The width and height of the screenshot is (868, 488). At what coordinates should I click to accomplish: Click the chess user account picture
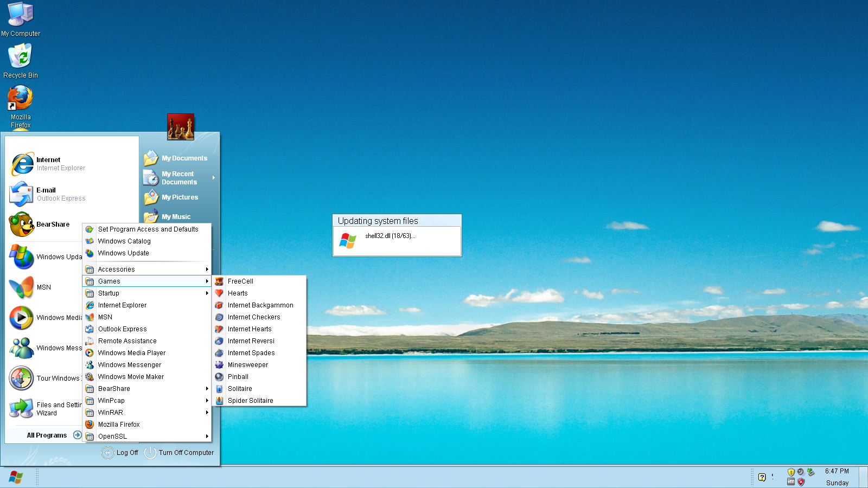tap(181, 127)
